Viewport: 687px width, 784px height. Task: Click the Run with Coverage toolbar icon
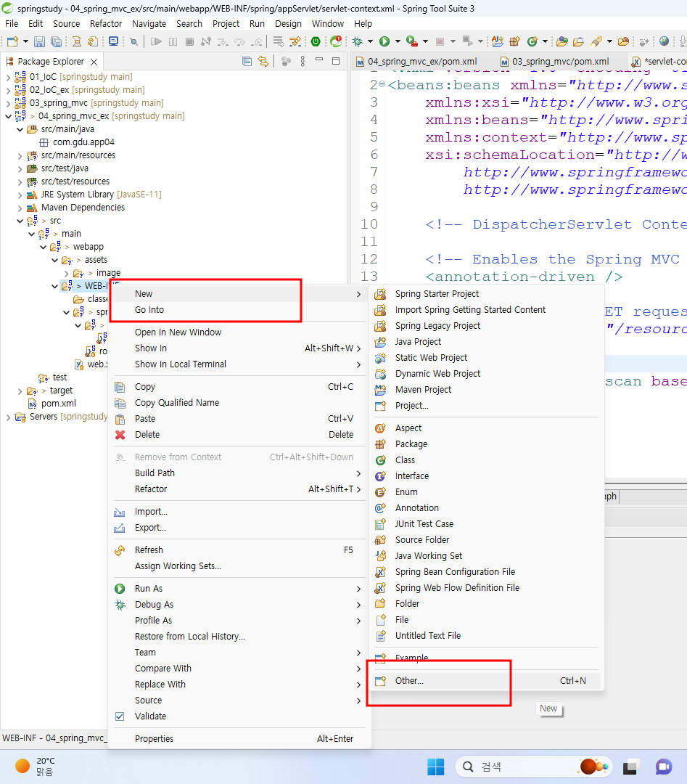[x=412, y=41]
